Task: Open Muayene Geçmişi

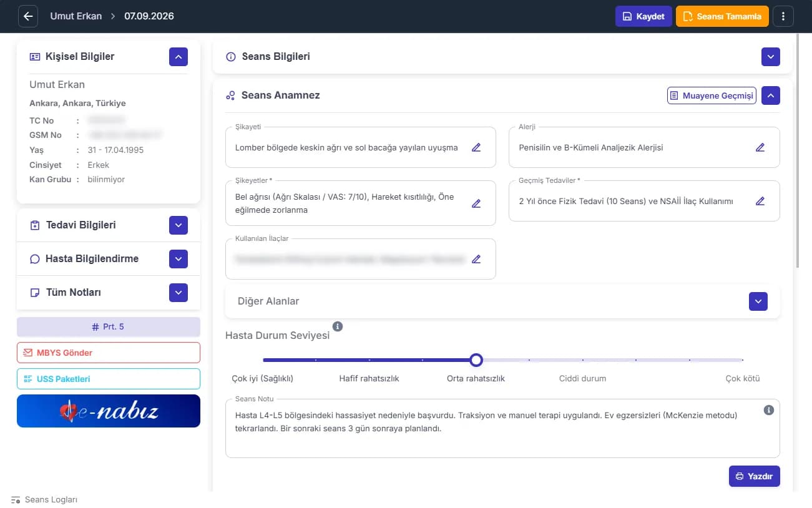Action: coord(712,95)
